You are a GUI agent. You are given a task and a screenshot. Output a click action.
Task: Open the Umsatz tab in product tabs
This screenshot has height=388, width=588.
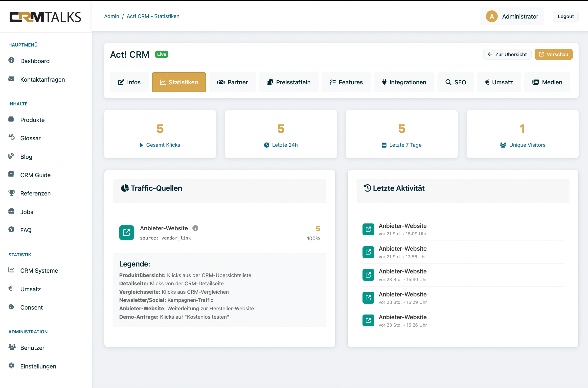tap(499, 82)
